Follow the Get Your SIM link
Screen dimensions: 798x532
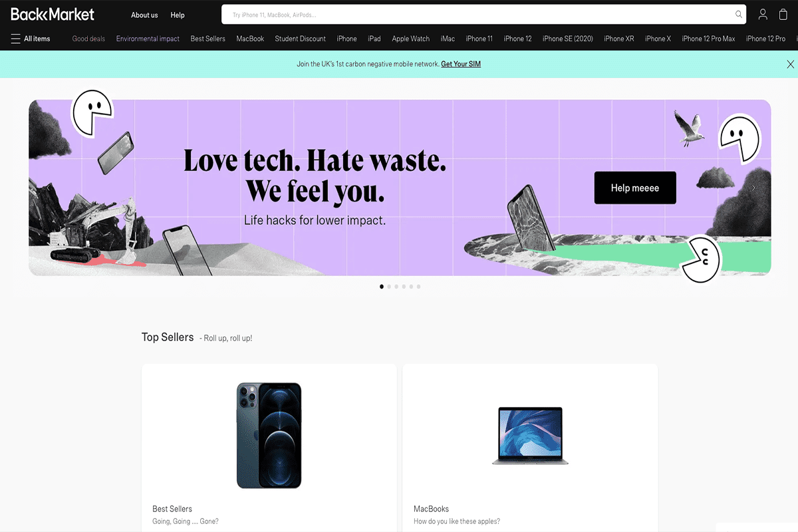point(461,64)
